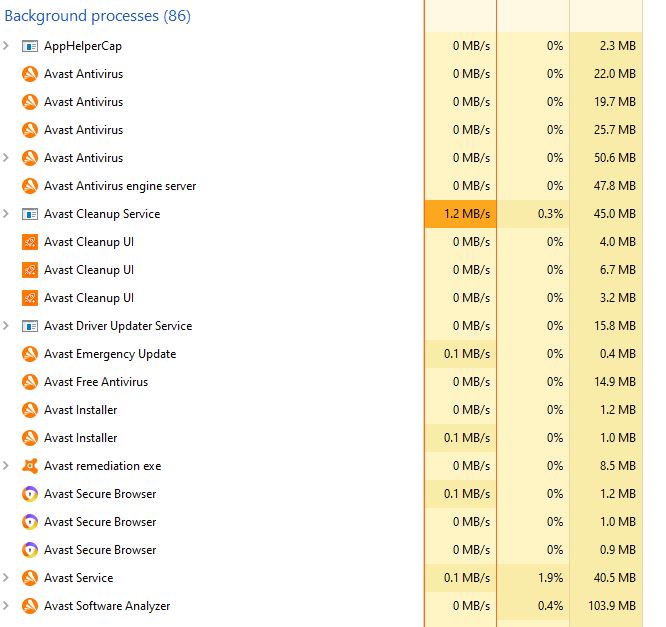Click the Avast Driver Updater Service icon

click(30, 326)
